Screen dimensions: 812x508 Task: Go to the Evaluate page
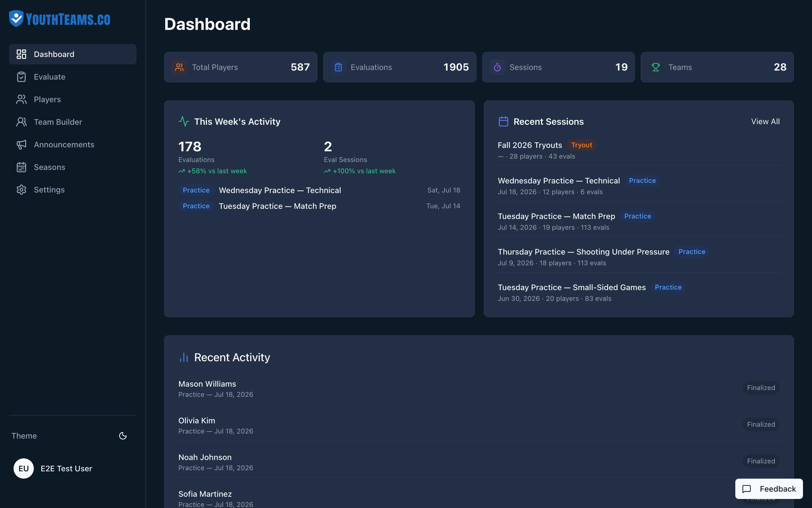(x=72, y=76)
